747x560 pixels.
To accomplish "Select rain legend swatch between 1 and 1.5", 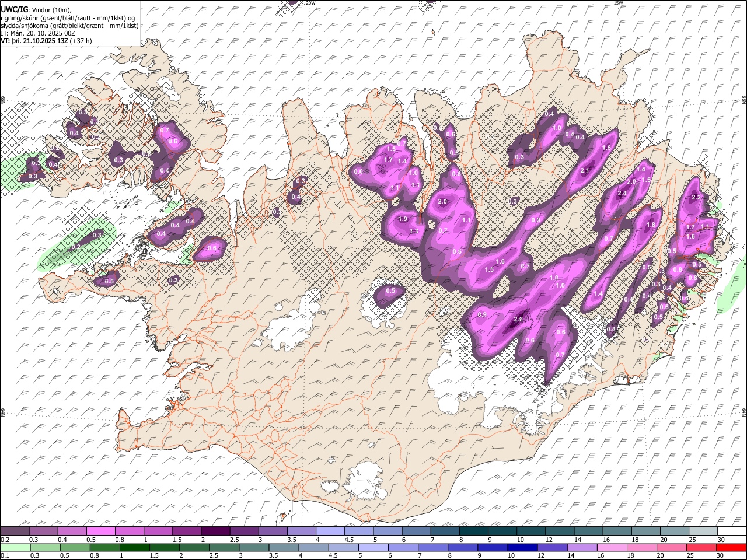I will [135, 547].
